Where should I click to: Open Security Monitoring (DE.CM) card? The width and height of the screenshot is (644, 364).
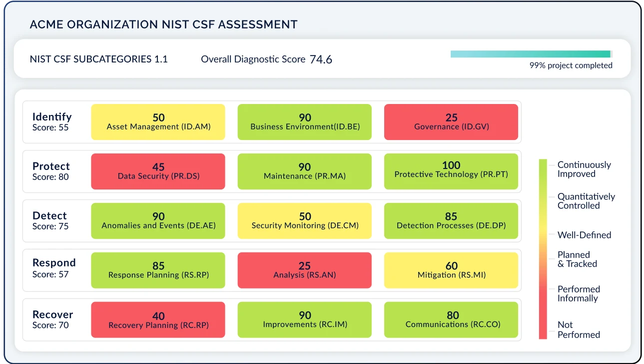tap(305, 221)
